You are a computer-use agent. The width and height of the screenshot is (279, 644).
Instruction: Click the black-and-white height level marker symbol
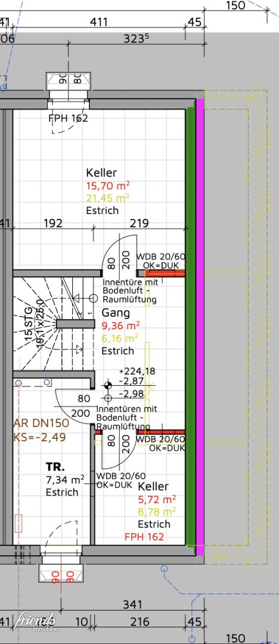108,385
